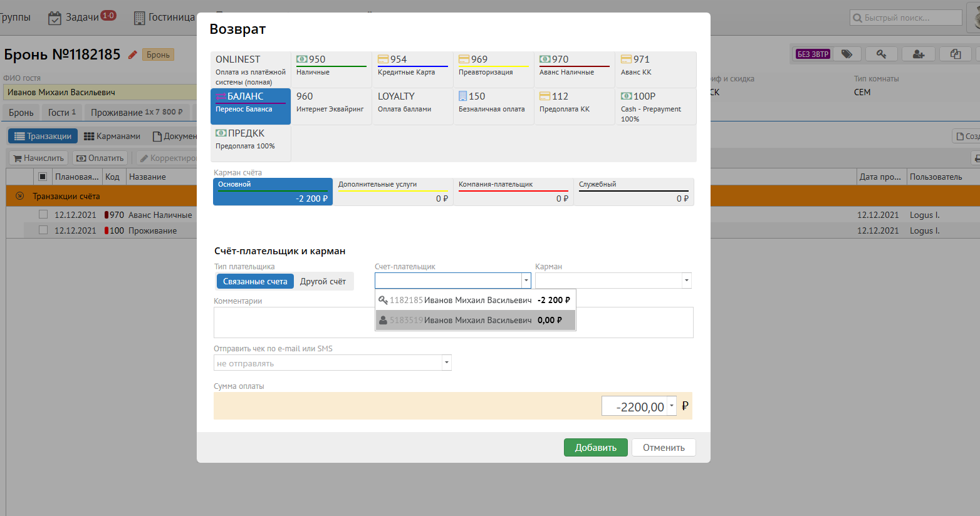Select the 971 Аванс КК payment tile
The image size is (980, 516).
click(x=656, y=70)
